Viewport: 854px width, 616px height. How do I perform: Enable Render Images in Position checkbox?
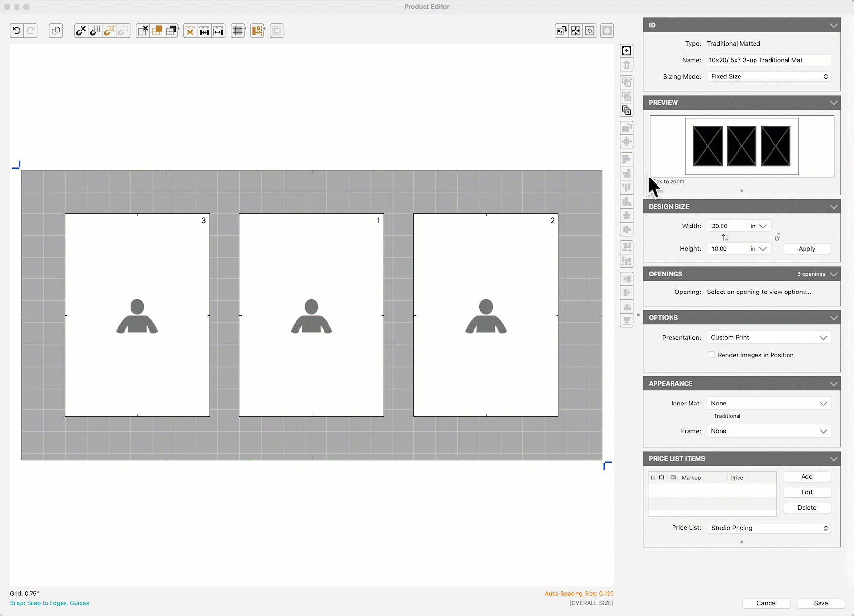tap(711, 355)
